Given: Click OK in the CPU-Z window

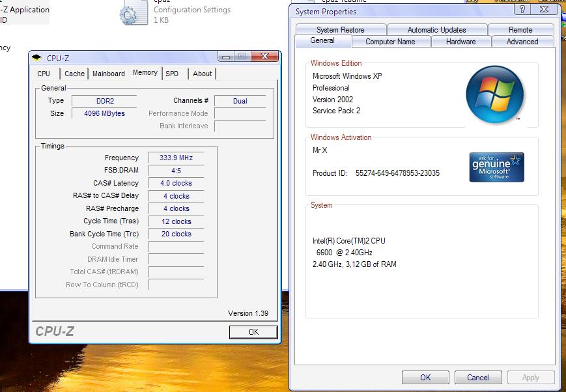Looking at the screenshot, I should pyautogui.click(x=253, y=332).
